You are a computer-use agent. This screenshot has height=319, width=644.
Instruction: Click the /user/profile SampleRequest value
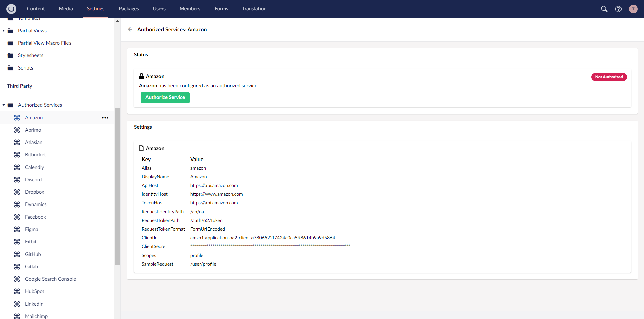(x=203, y=264)
